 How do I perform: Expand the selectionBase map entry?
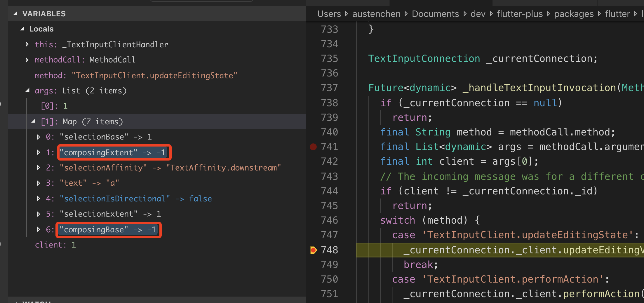tap(39, 137)
